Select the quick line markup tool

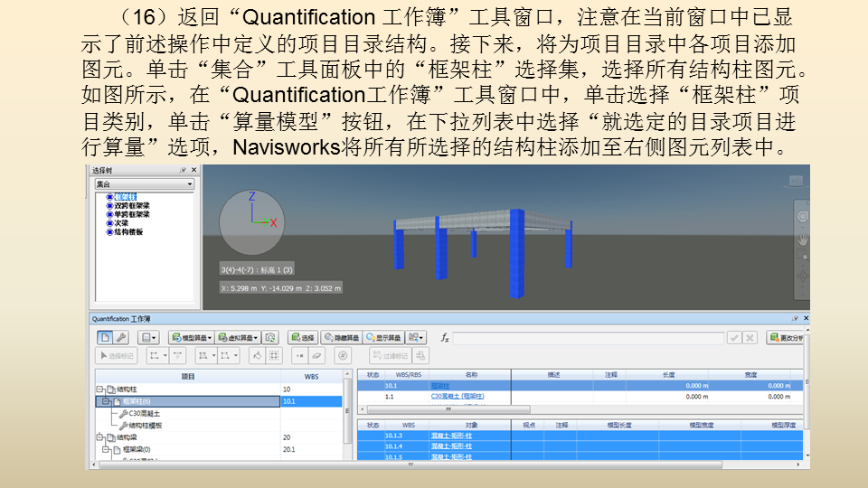tap(178, 356)
